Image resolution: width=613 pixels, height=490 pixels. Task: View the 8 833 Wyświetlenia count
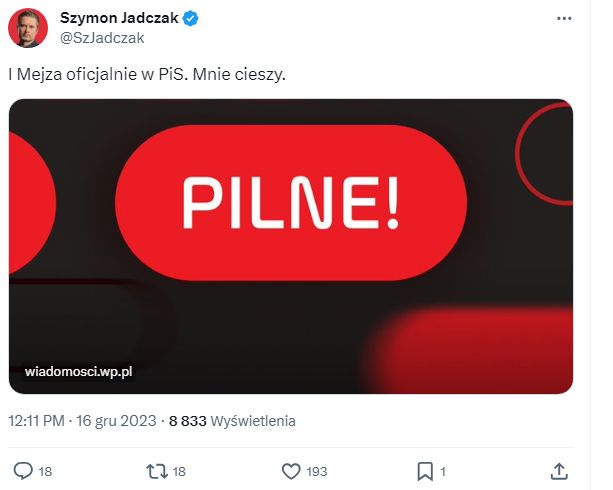pos(231,421)
